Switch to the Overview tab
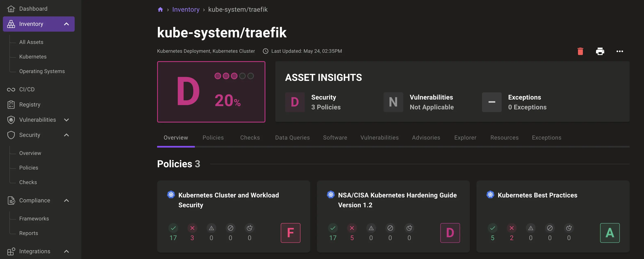This screenshot has width=644, height=259. pos(176,138)
